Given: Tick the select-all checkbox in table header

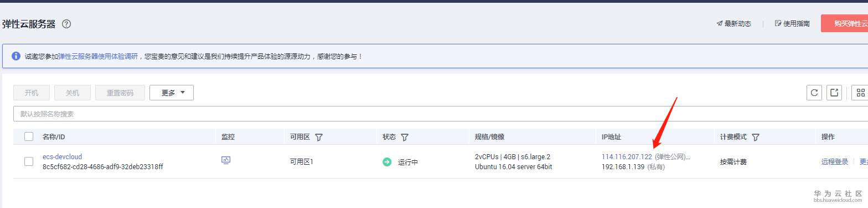Looking at the screenshot, I should pos(29,137).
